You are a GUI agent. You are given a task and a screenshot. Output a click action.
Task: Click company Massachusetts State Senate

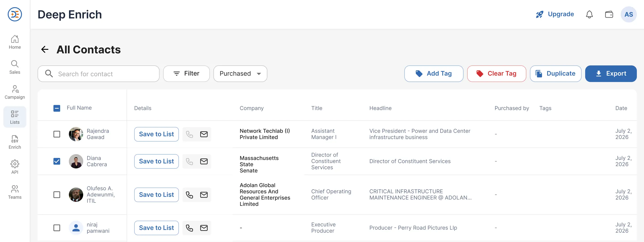259,164
